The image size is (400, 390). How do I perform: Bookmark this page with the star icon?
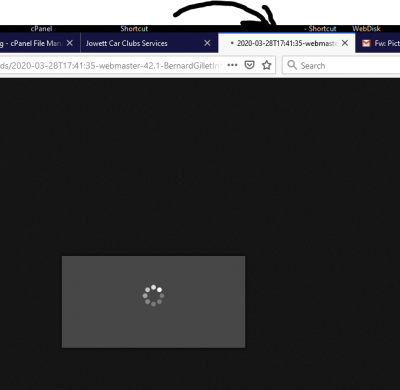266,65
